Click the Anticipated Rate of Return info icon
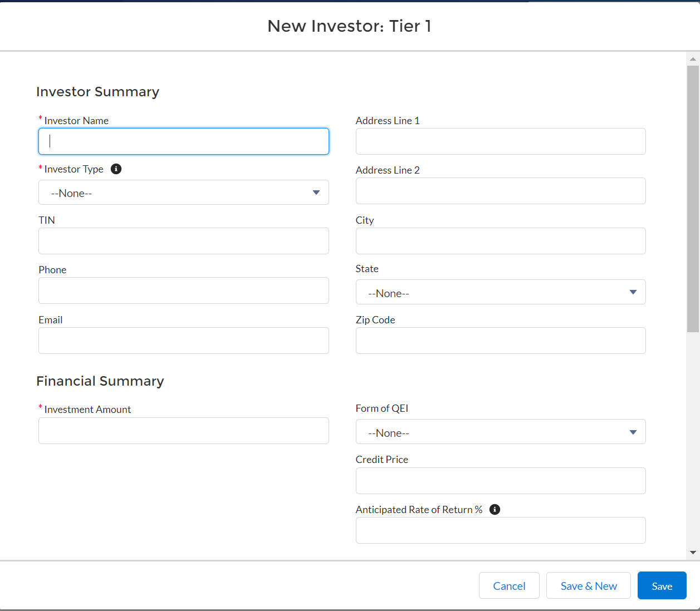The image size is (700, 611). (x=495, y=509)
